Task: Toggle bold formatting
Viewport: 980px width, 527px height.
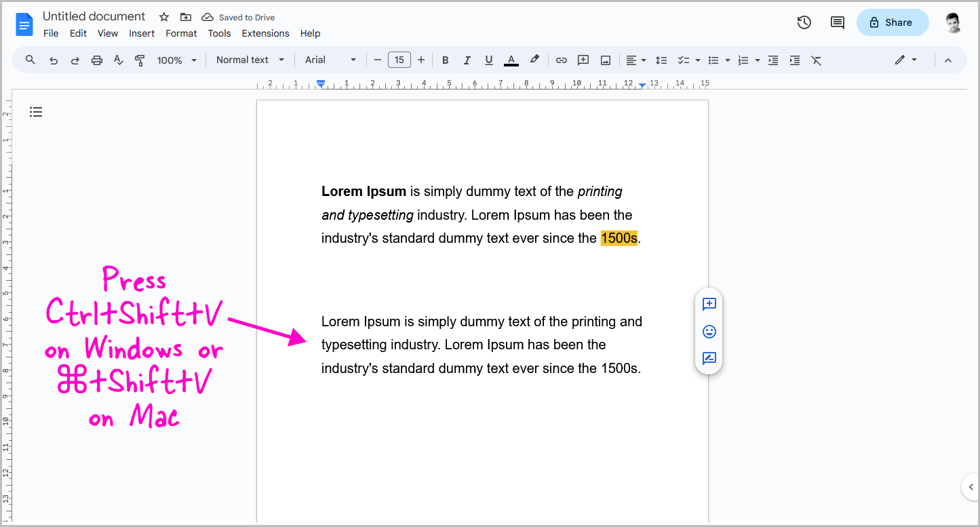Action: tap(445, 60)
